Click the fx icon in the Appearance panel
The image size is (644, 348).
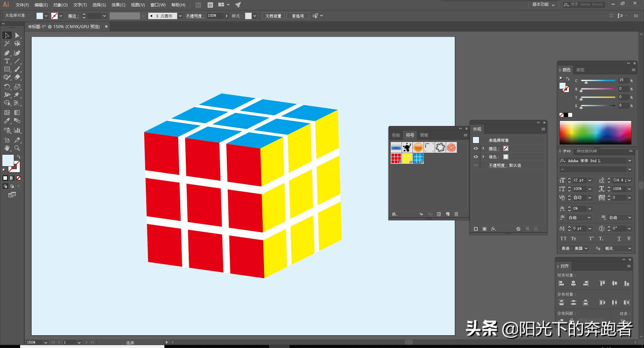[x=493, y=229]
